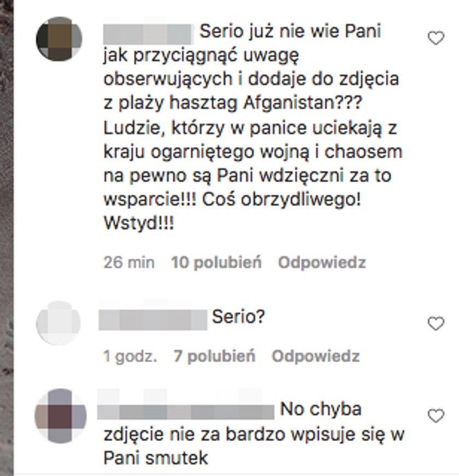View the 10 polubień likes list
Viewport: 459px width, 476px height.
(216, 262)
